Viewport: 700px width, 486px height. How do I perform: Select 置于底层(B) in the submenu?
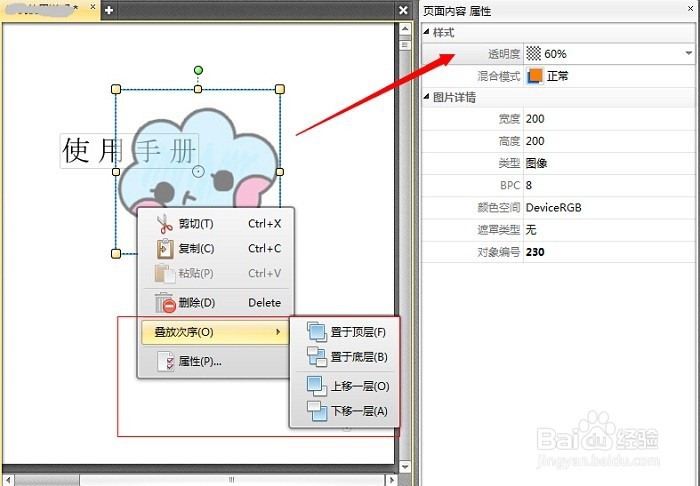(345, 357)
